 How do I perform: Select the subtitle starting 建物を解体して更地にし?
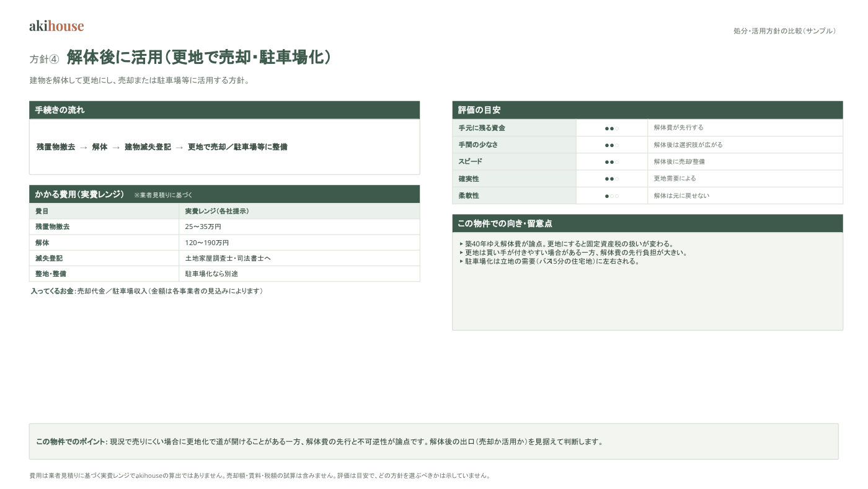point(139,81)
